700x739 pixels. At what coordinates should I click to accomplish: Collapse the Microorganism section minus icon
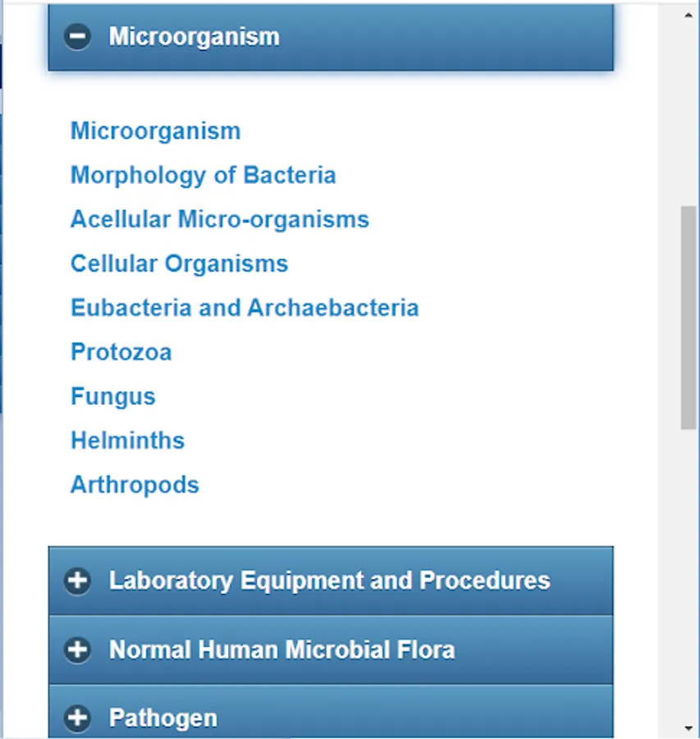point(78,37)
